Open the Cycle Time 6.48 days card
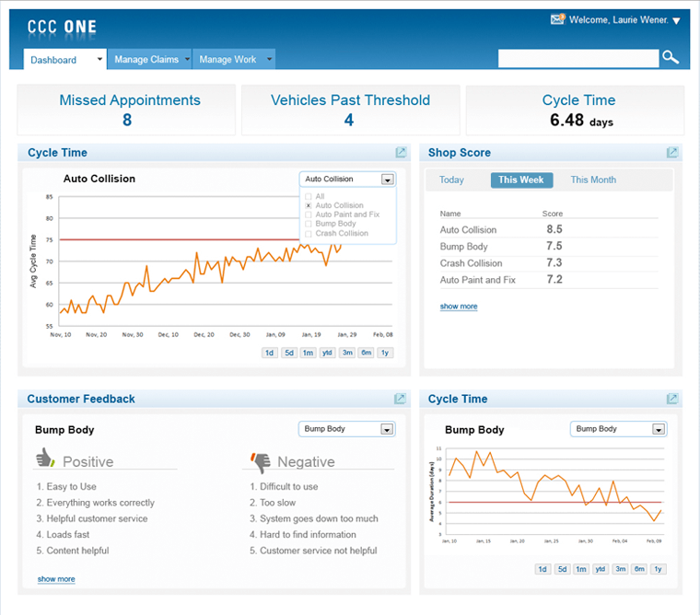Image resolution: width=700 pixels, height=615 pixels. tap(575, 110)
